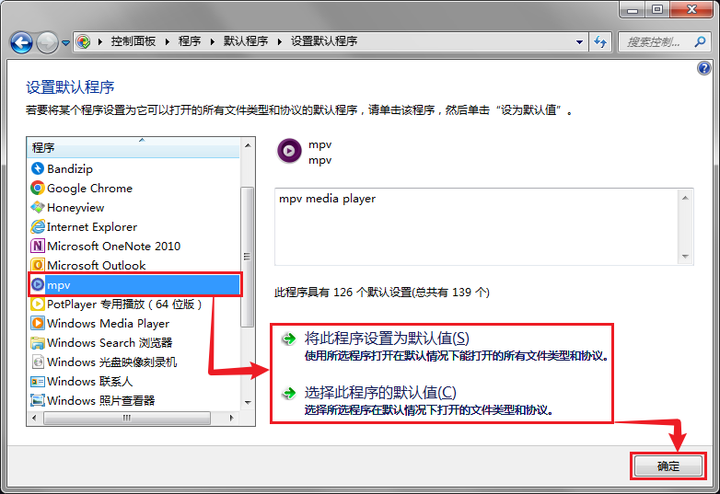Select 设置默认程序 breadcrumb in address bar
The width and height of the screenshot is (720, 494).
coord(324,41)
